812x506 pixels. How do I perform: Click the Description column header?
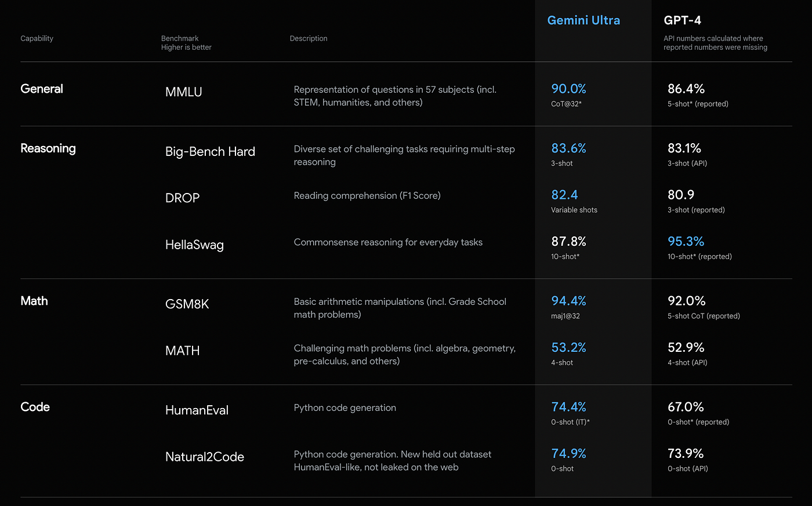[309, 39]
